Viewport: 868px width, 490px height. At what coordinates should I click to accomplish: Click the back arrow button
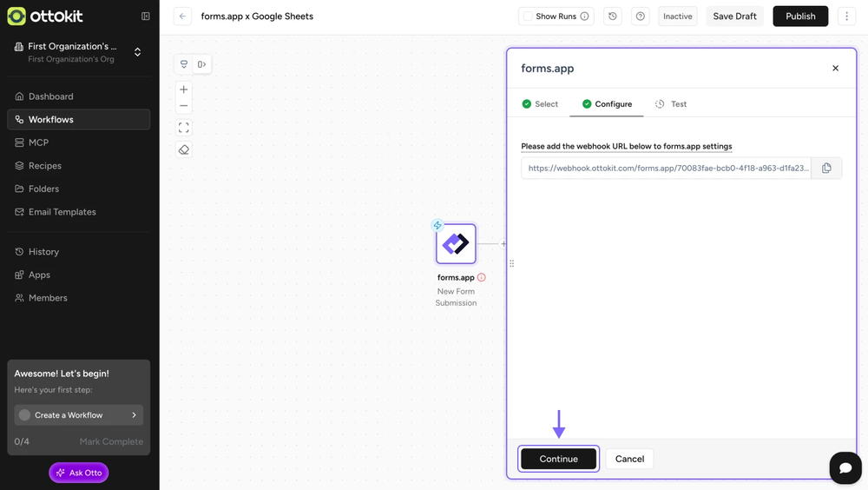click(x=182, y=17)
